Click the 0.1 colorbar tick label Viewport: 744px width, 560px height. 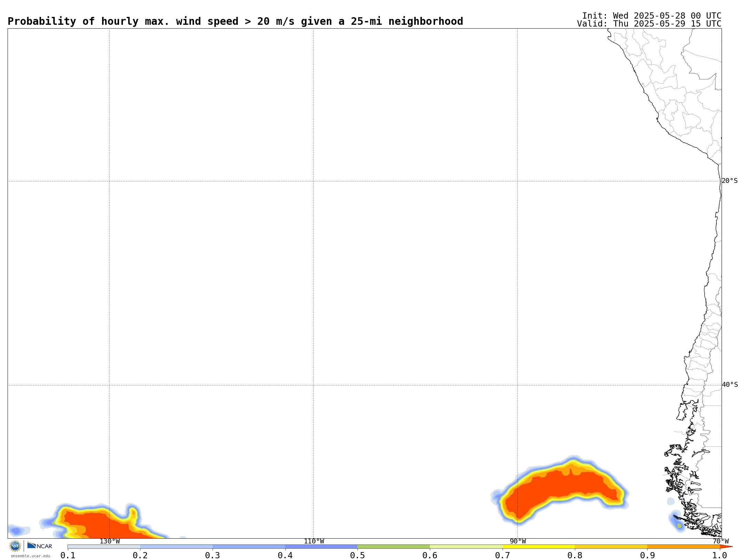(68, 555)
